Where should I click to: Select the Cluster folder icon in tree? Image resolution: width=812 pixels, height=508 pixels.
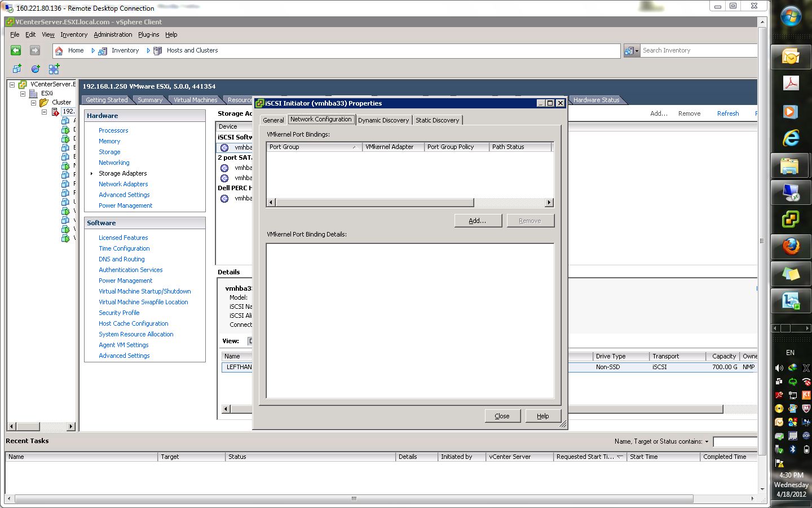(x=44, y=102)
